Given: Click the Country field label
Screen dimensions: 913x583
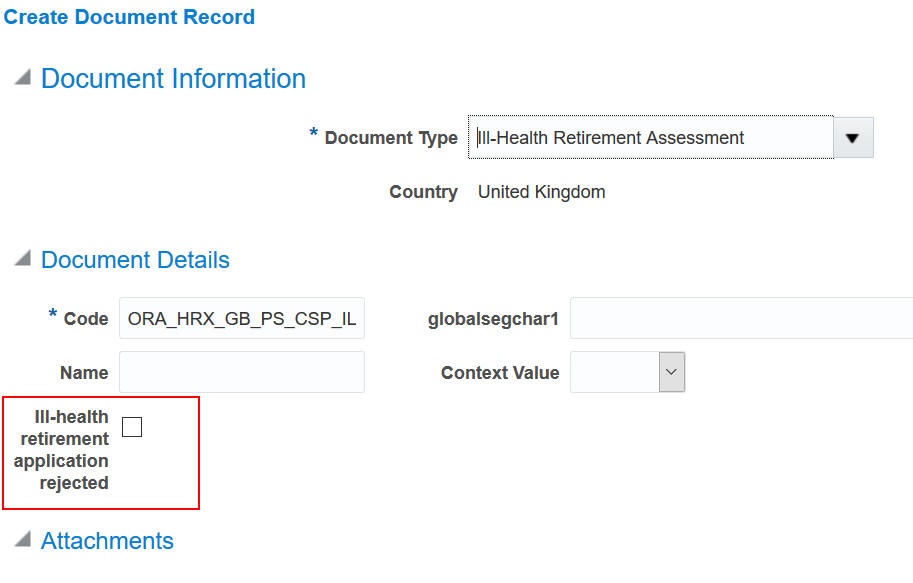Looking at the screenshot, I should 423,192.
